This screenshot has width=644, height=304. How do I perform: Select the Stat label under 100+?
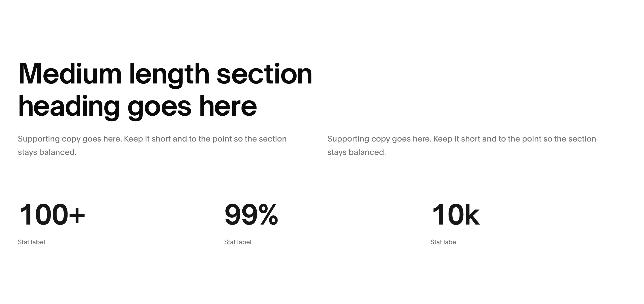pos(32,242)
